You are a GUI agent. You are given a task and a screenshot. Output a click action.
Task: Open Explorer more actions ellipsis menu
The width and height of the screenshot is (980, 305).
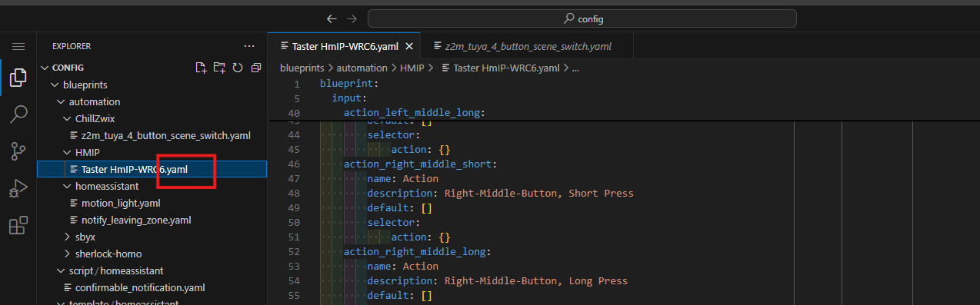click(x=248, y=46)
